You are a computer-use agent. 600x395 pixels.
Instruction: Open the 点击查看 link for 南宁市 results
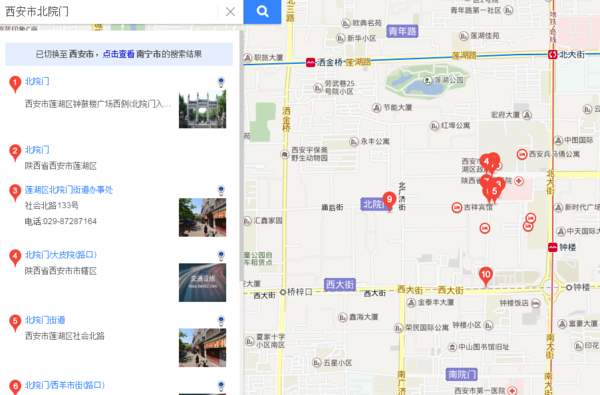click(x=119, y=54)
